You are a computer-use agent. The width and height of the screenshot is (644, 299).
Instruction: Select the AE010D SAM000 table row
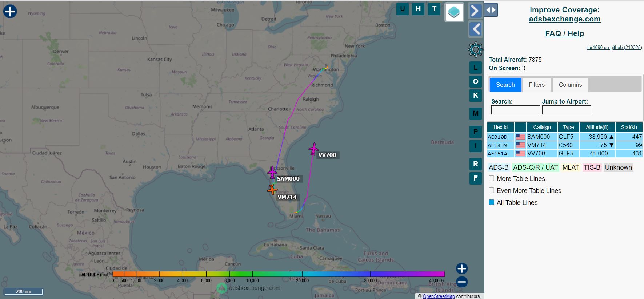pyautogui.click(x=565, y=137)
